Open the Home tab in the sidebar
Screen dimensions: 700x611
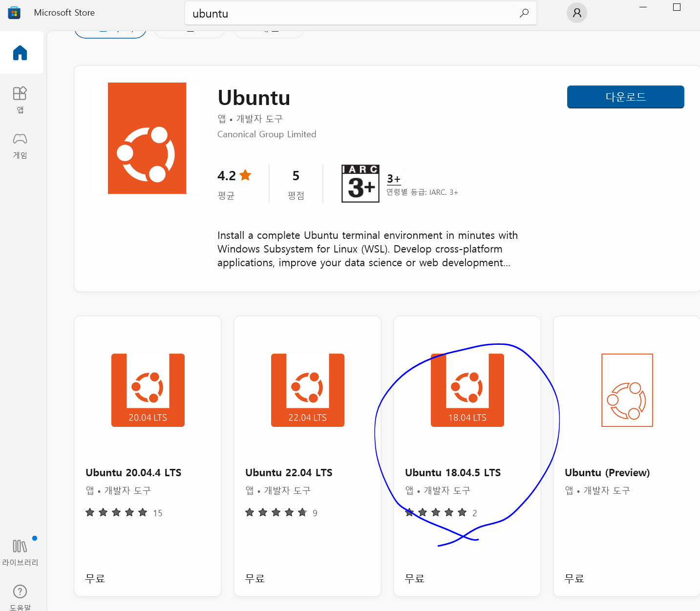pos(20,53)
